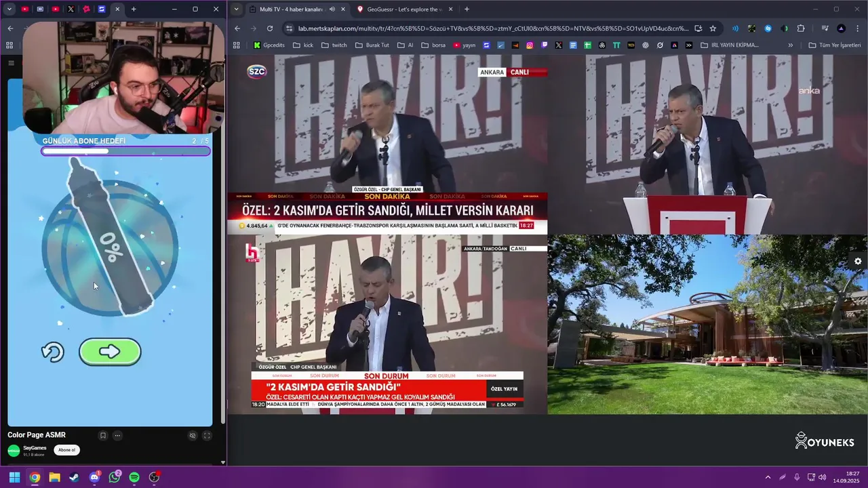Open a new tab in the left window
The width and height of the screenshot is (868, 488).
click(x=134, y=9)
